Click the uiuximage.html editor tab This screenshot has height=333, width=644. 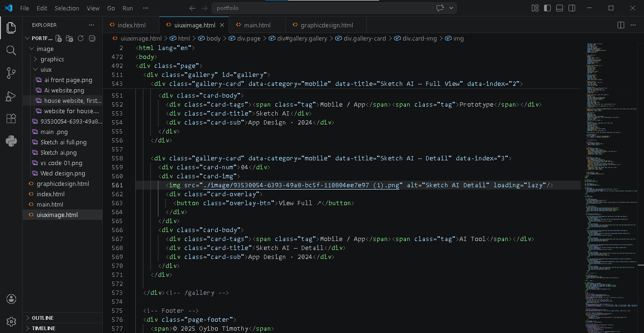click(x=194, y=25)
